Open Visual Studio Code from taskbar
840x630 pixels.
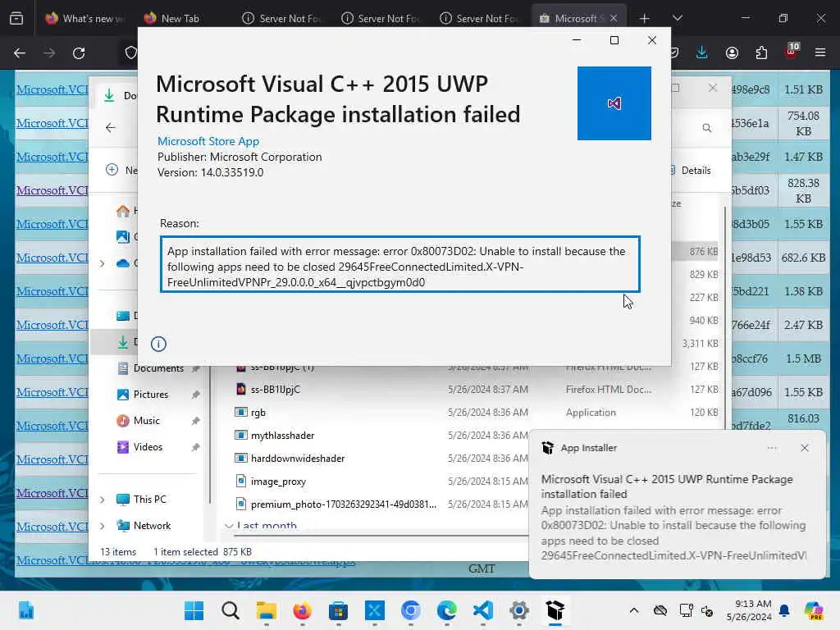(483, 610)
